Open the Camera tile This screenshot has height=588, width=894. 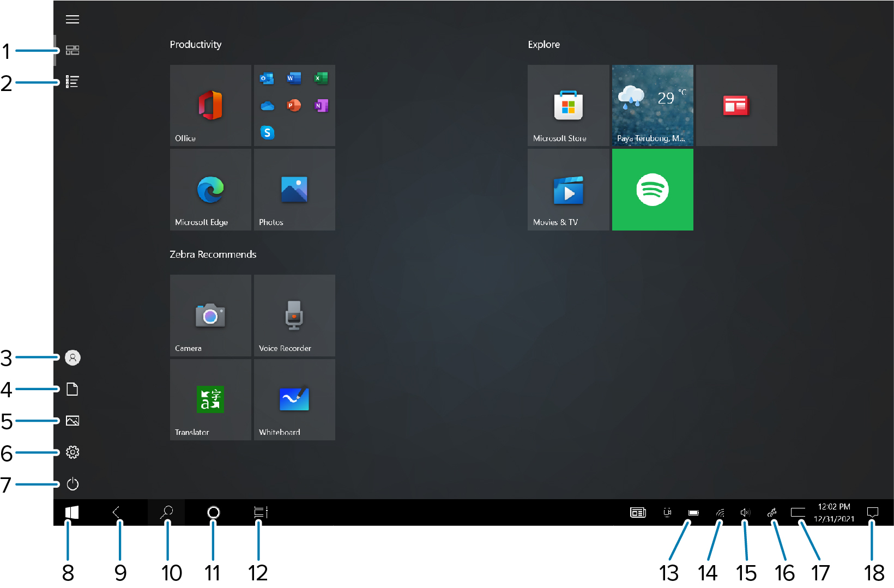[210, 316]
